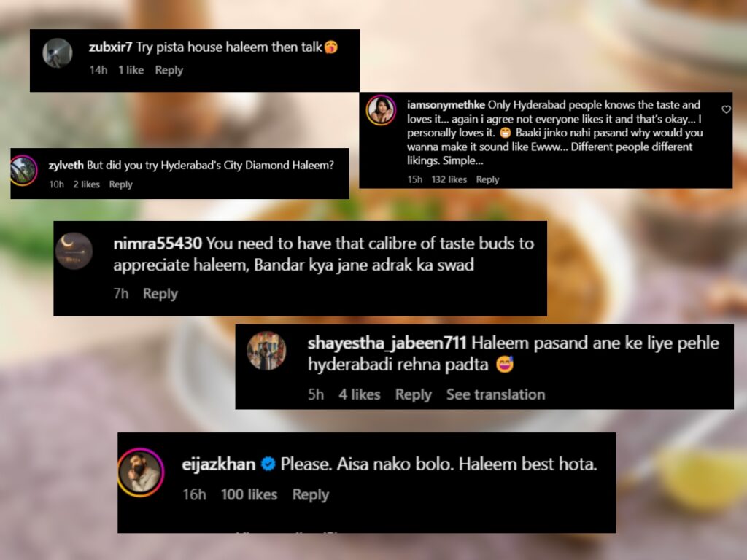Click eijazkhan's verified blue badge
This screenshot has height=560, width=747.
268,464
